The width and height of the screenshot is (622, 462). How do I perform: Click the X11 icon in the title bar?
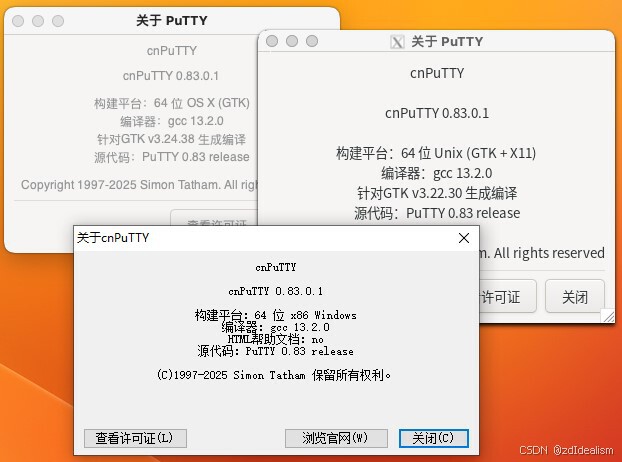[397, 42]
